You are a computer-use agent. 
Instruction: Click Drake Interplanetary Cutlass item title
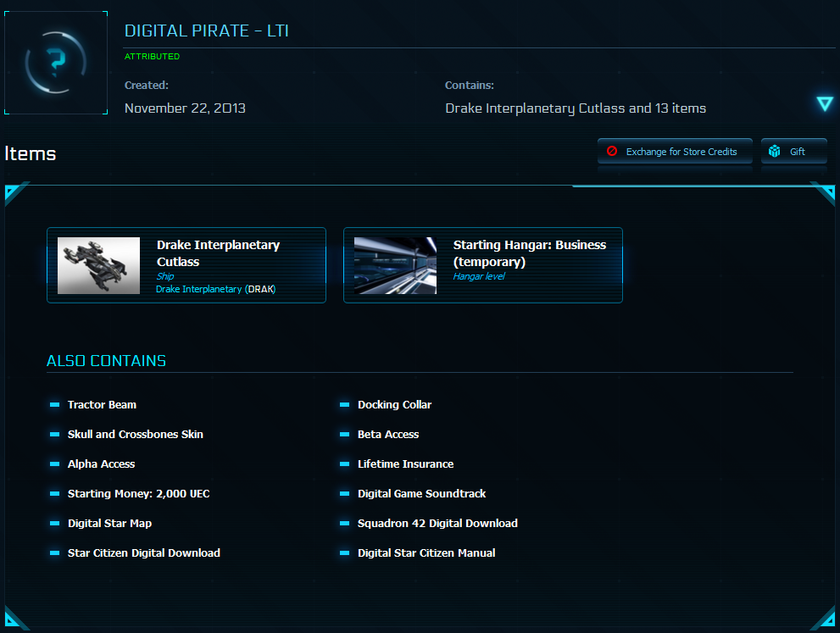click(x=218, y=253)
